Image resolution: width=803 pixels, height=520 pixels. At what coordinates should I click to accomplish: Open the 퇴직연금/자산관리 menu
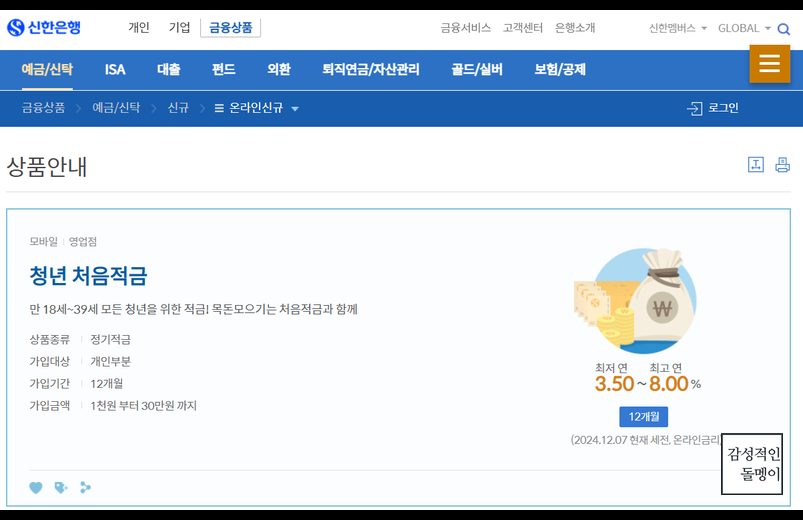click(371, 69)
